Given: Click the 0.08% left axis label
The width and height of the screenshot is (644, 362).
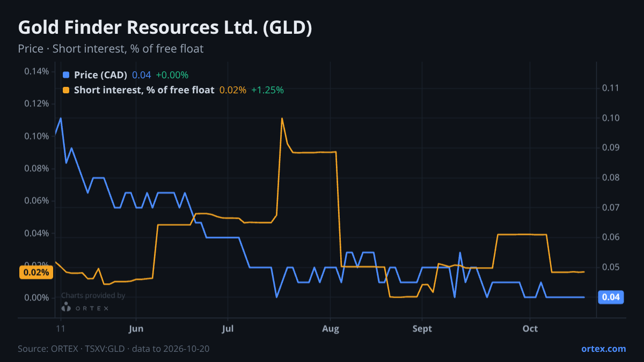Looking at the screenshot, I should click(x=36, y=168).
